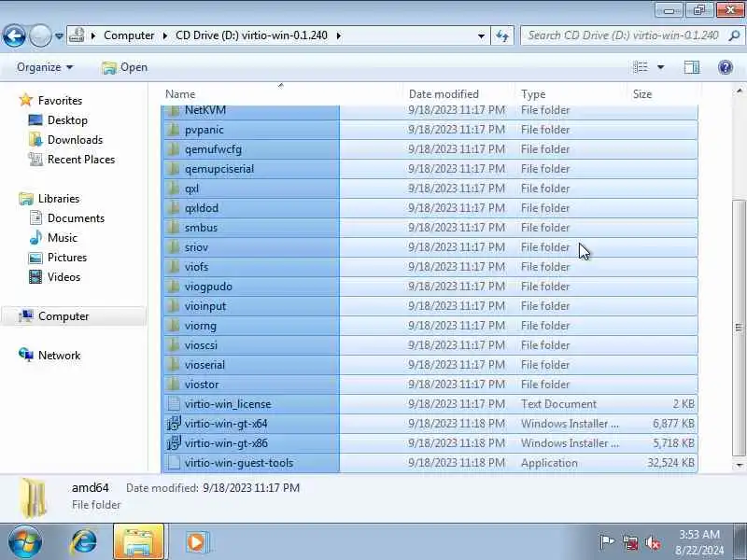Sort by the Date modified column
This screenshot has width=747, height=560.
tap(458, 94)
